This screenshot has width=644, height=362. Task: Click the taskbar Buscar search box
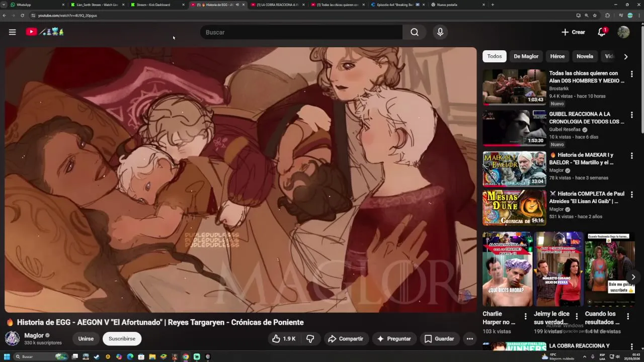pyautogui.click(x=40, y=356)
